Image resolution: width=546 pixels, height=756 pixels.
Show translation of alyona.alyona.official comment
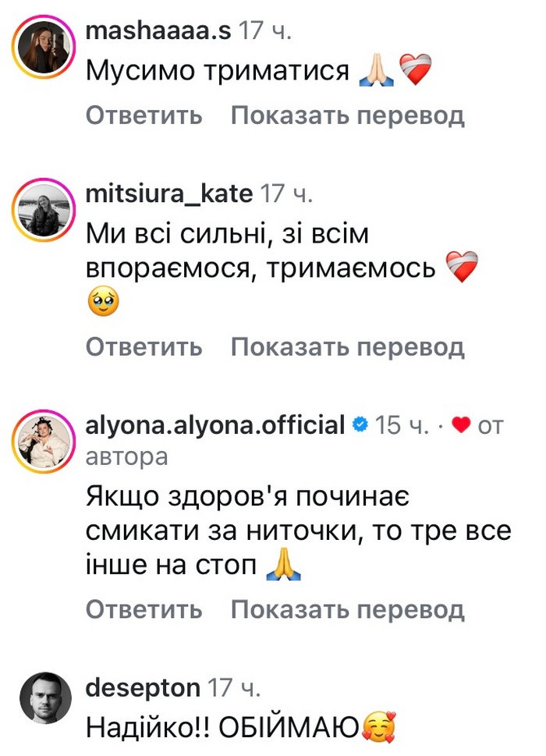[x=348, y=609]
